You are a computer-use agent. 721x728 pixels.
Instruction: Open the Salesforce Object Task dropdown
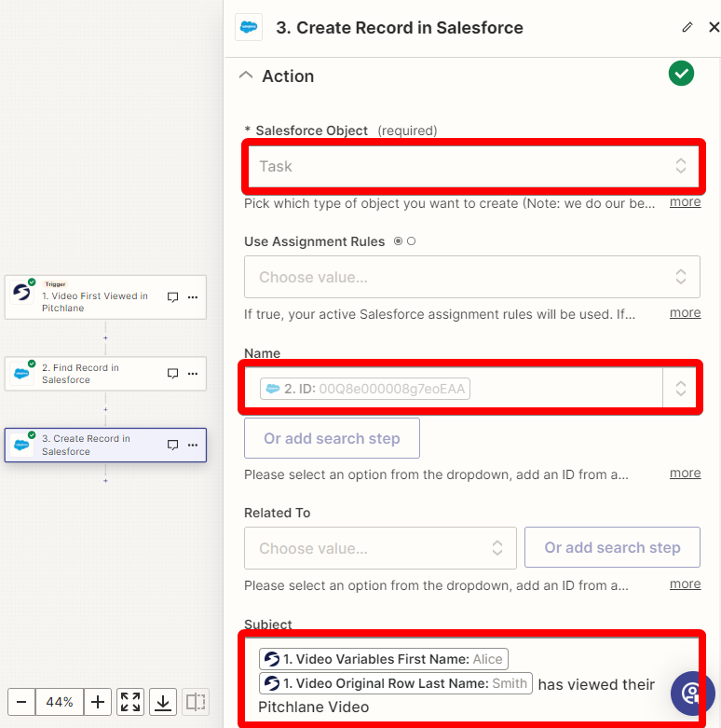pos(473,166)
